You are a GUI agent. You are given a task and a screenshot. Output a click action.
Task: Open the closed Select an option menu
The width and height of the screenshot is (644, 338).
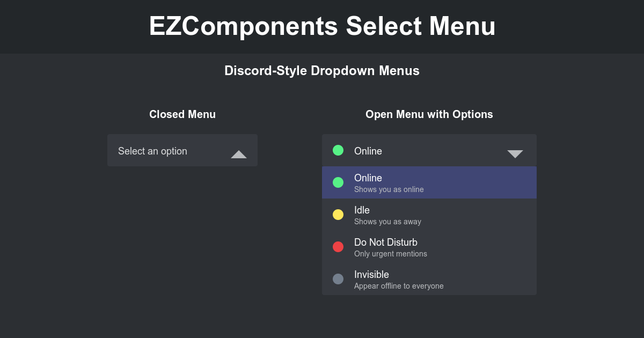(x=182, y=150)
